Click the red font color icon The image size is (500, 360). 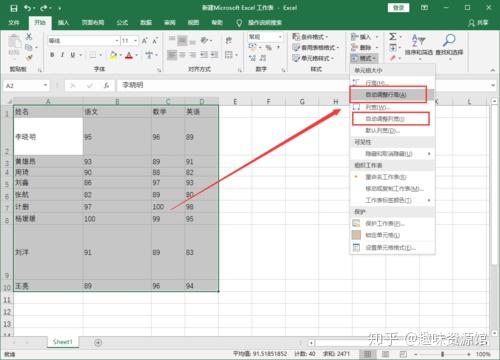[x=129, y=55]
